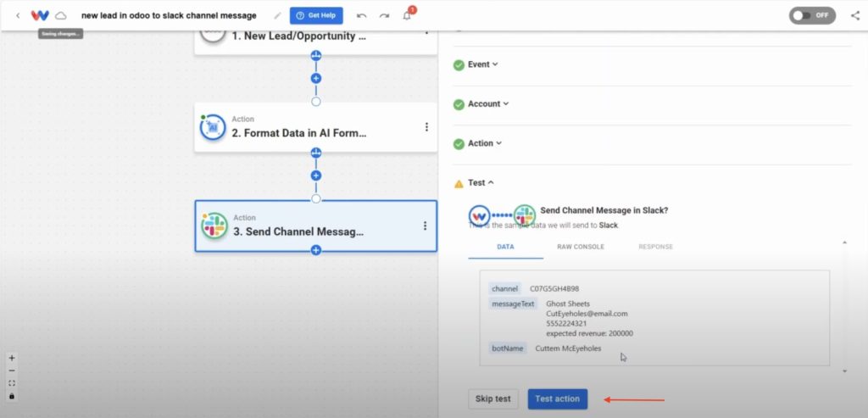
Task: Click the workflow title text
Action: tap(169, 15)
